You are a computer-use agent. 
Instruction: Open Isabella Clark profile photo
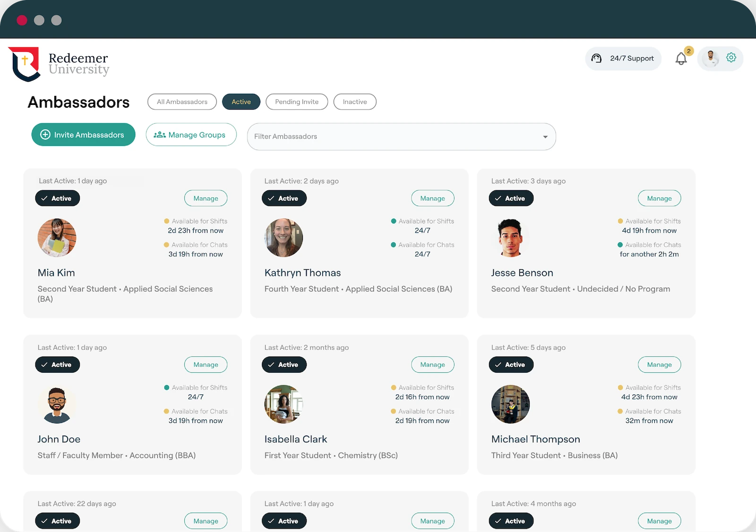tap(283, 404)
